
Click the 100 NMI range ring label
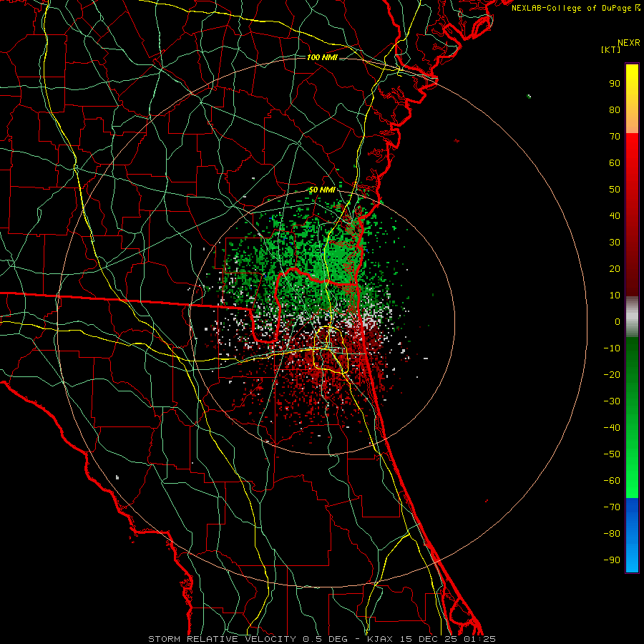[322, 57]
